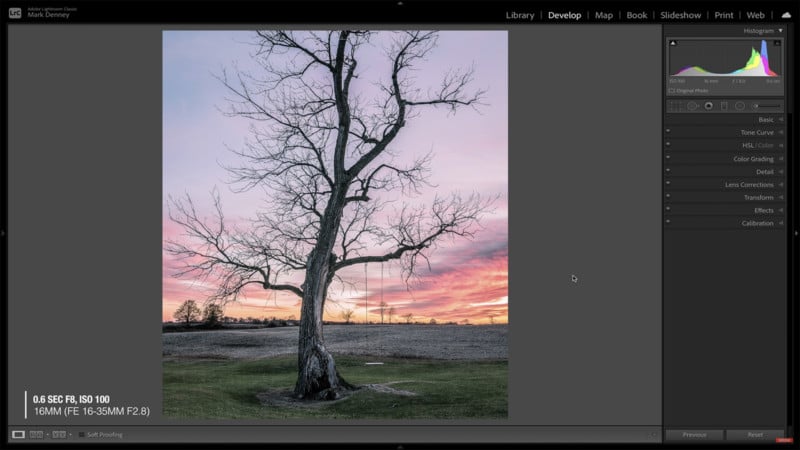
Task: Toggle shadow clipping indicator in histogram
Action: (673, 43)
